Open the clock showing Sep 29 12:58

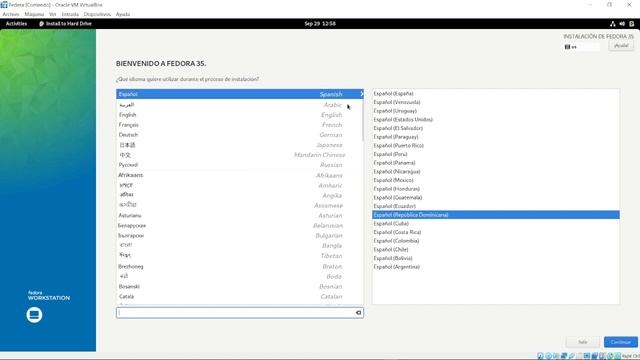click(x=320, y=24)
